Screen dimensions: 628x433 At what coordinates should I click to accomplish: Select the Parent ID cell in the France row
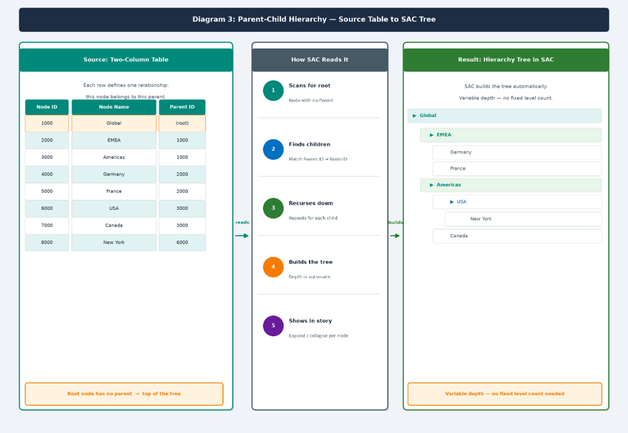(182, 191)
